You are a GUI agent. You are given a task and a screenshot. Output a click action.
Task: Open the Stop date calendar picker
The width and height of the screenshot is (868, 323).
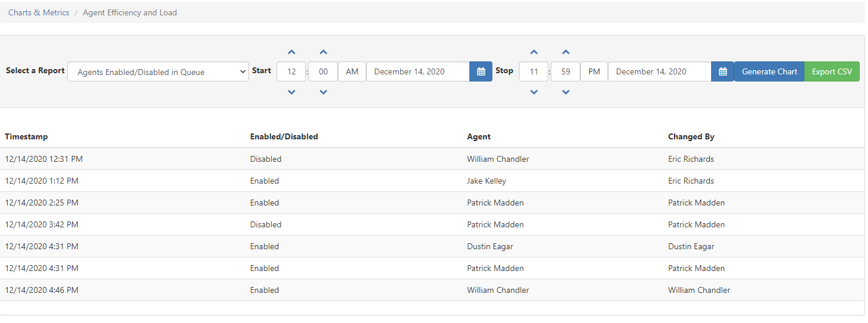pos(722,71)
